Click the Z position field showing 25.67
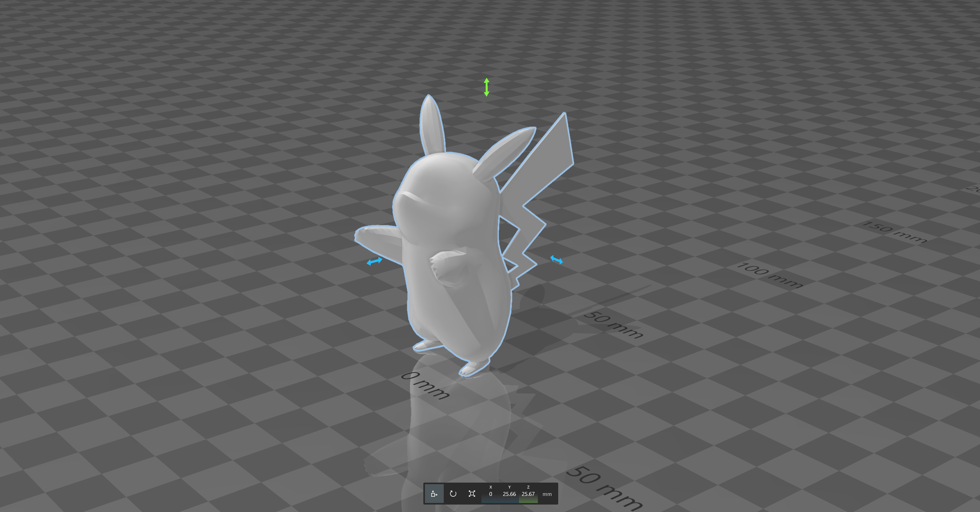The width and height of the screenshot is (980, 512). coord(528,494)
